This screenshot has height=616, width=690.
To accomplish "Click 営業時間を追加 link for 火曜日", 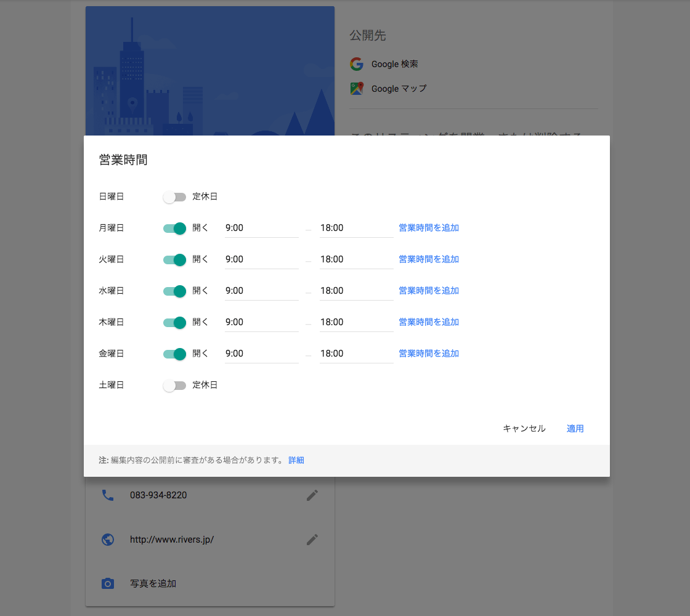I will tap(429, 259).
